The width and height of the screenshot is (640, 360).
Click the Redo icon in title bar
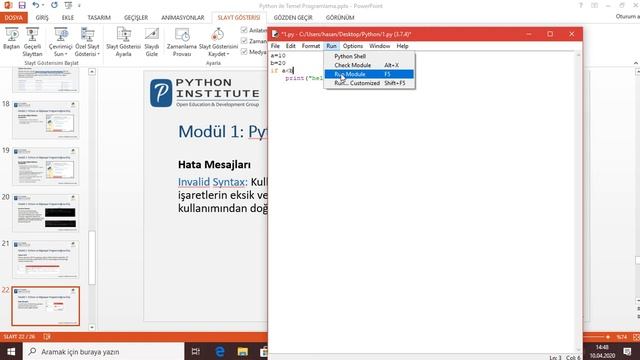coord(54,5)
